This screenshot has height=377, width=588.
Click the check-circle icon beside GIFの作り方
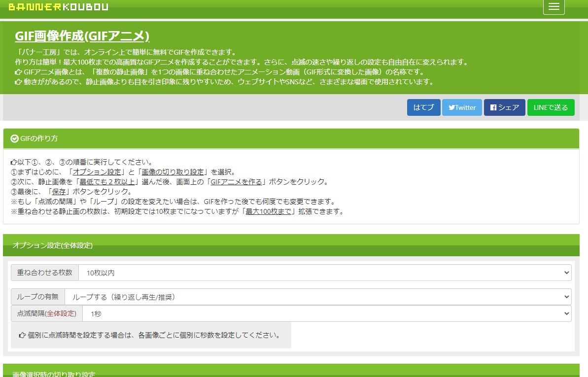coord(14,138)
